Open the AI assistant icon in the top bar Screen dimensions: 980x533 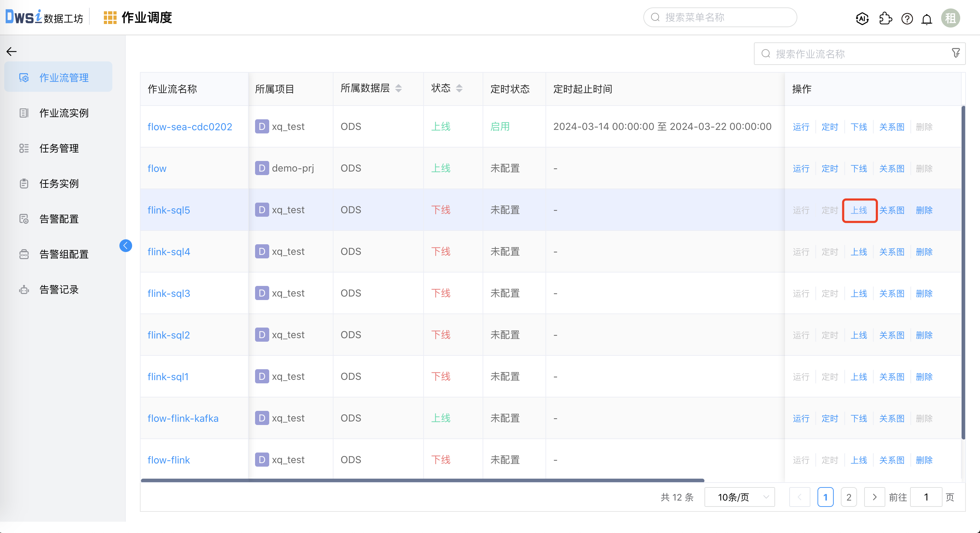pyautogui.click(x=862, y=18)
